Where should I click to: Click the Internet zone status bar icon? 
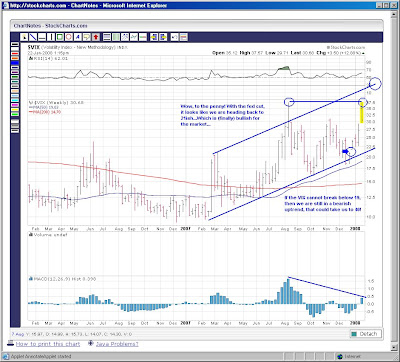[339, 357]
